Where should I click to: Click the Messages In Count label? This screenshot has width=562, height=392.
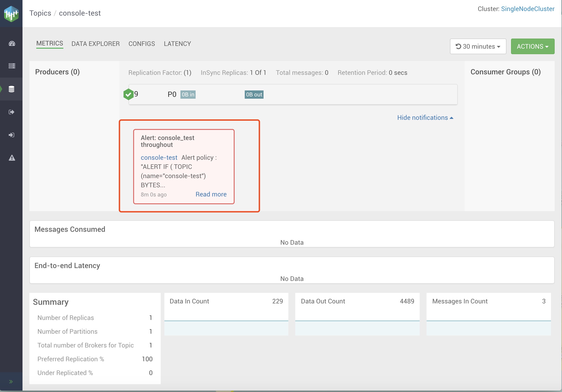[x=460, y=301]
